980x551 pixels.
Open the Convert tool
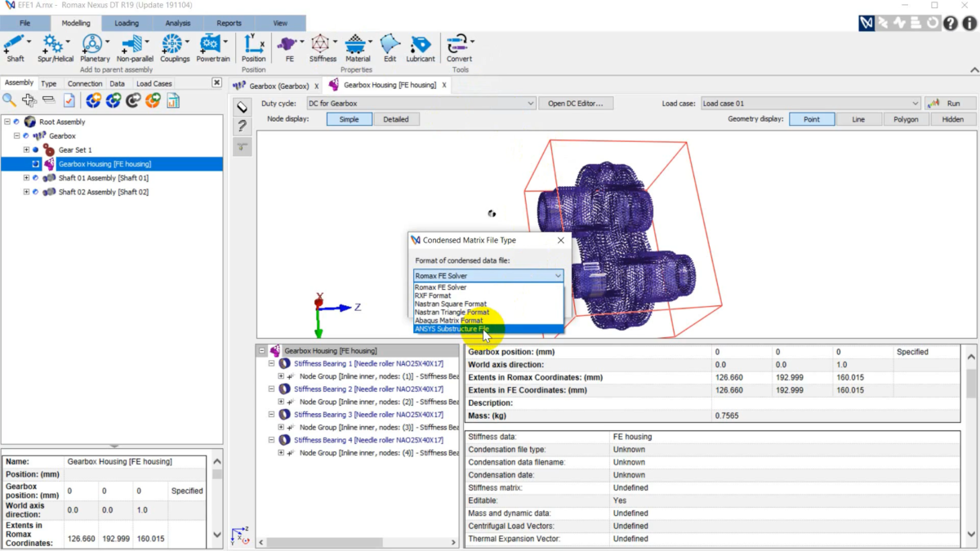pos(459,48)
